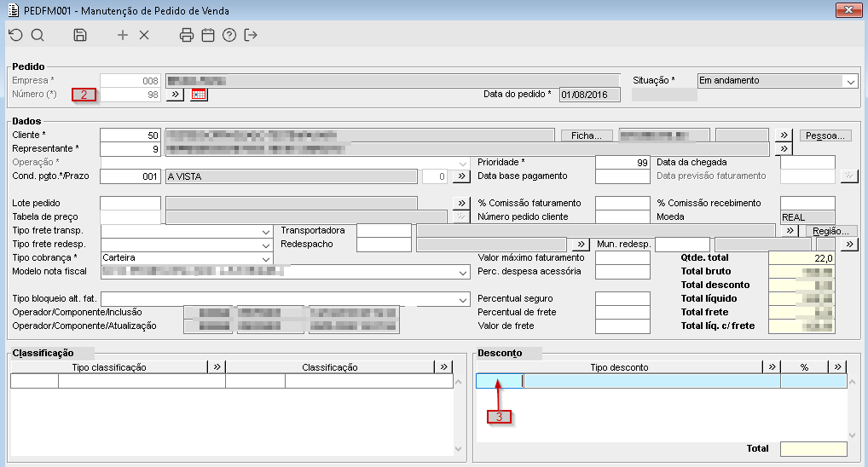Screen dimensions: 868x467
Task: Click the Representante code field showing 9
Action: 130,149
